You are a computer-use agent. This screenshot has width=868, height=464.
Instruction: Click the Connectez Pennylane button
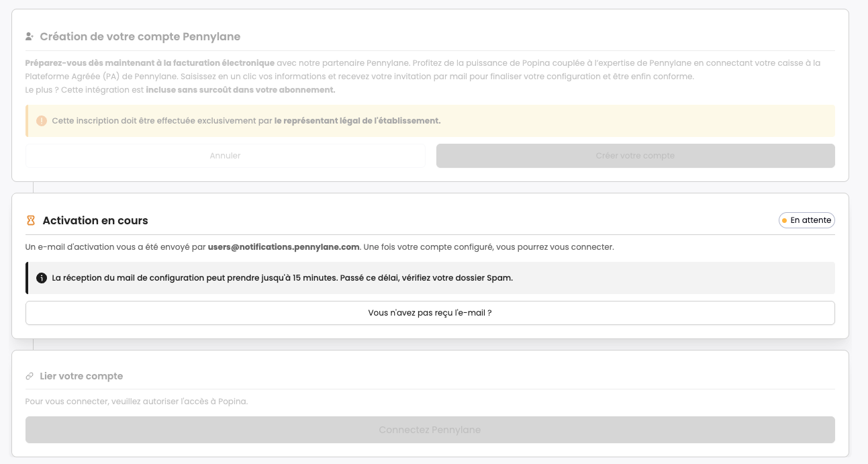(x=430, y=430)
